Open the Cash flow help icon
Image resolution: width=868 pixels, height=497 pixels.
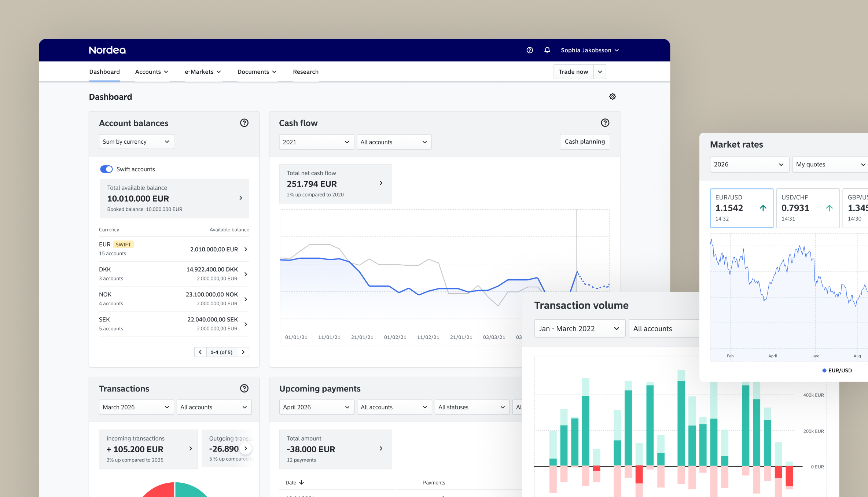[x=605, y=123]
